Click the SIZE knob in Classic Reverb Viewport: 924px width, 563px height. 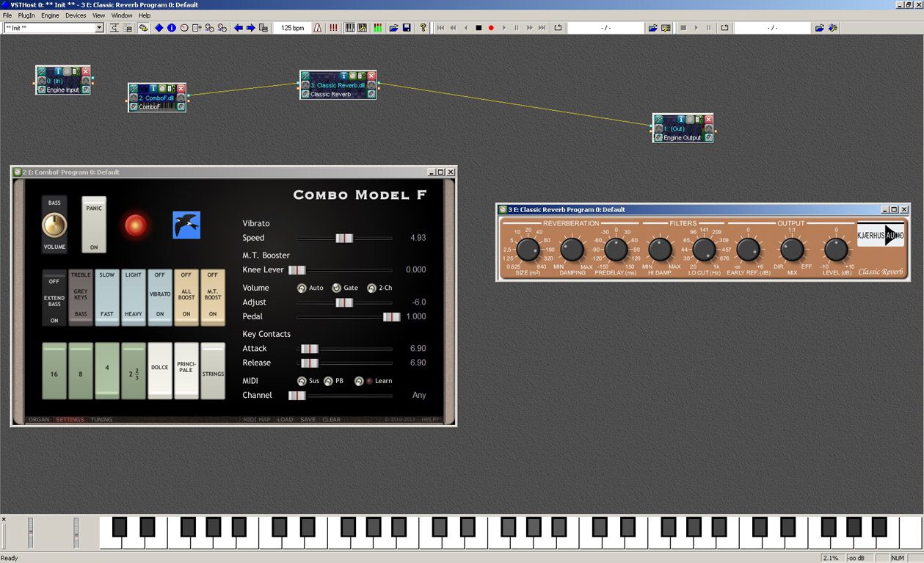tap(528, 250)
